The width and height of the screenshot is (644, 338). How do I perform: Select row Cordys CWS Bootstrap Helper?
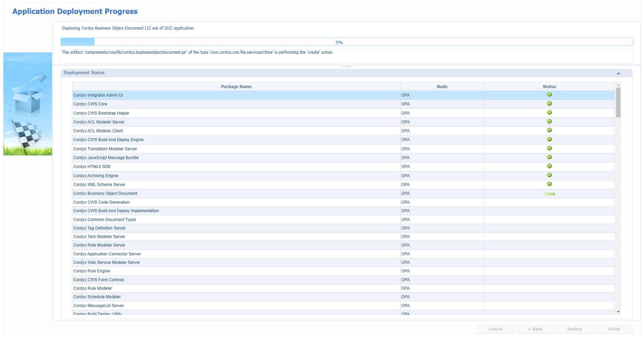point(344,113)
